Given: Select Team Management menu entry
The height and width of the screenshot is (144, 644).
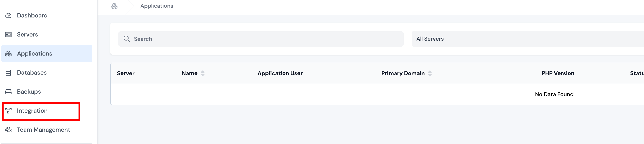Looking at the screenshot, I should 43,130.
